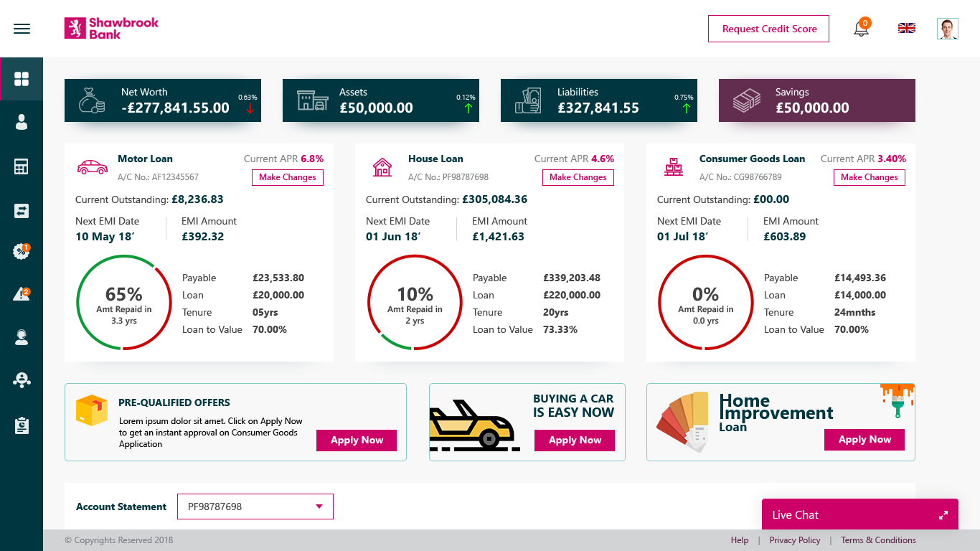Switch language via UK flag icon
The image size is (980, 551).
click(906, 28)
